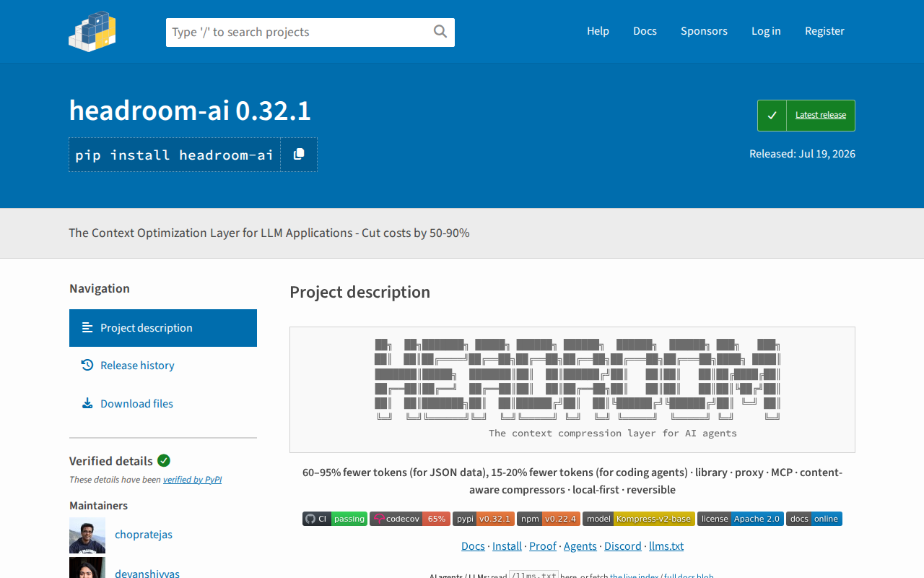Image resolution: width=924 pixels, height=578 pixels.
Task: Click the Project description list icon
Action: pos(87,327)
